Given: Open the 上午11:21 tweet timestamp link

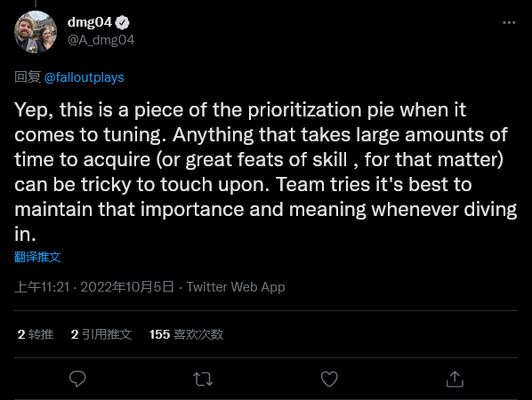Looking at the screenshot, I should point(42,287).
